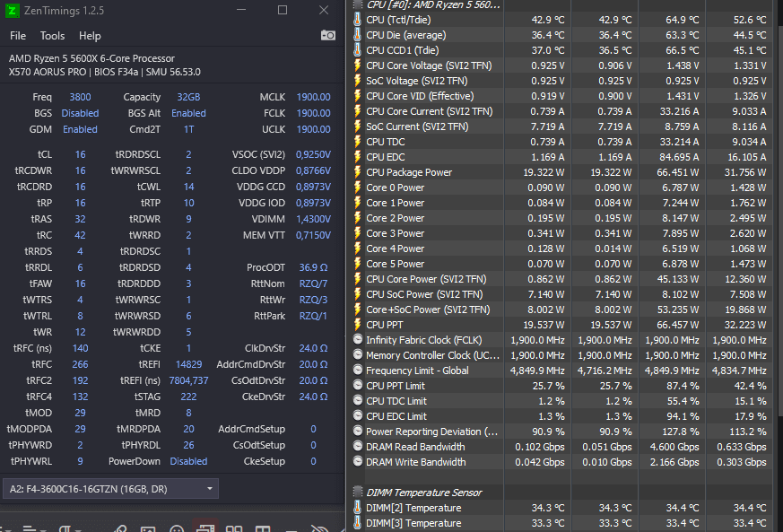783x532 pixels.
Task: Click the BGS Disabled value
Action: pos(80,113)
